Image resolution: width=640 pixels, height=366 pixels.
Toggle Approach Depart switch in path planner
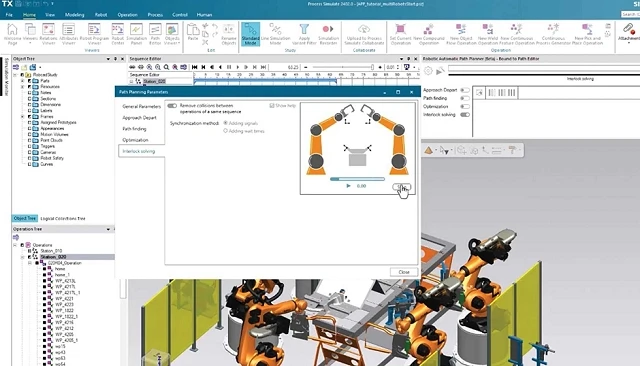(464, 90)
